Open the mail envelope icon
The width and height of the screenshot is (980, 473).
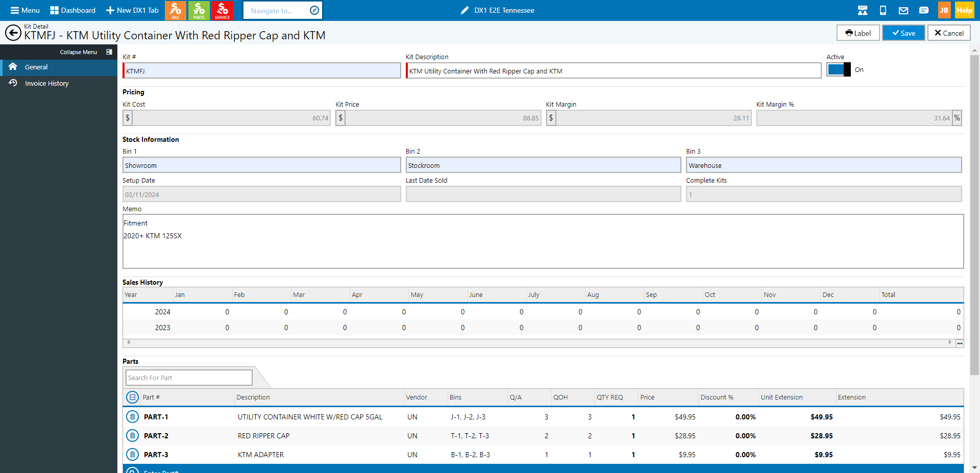903,10
